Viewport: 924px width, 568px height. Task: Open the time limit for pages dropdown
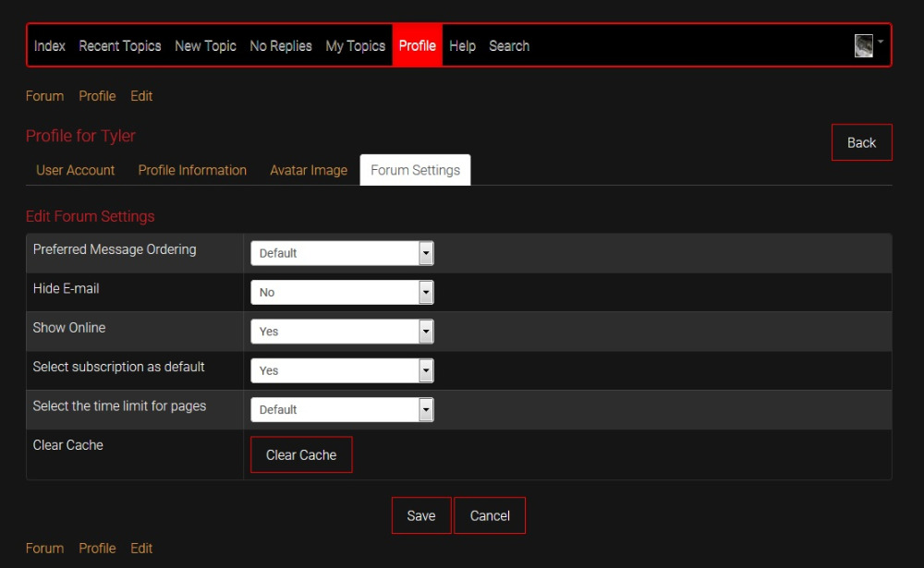click(342, 410)
